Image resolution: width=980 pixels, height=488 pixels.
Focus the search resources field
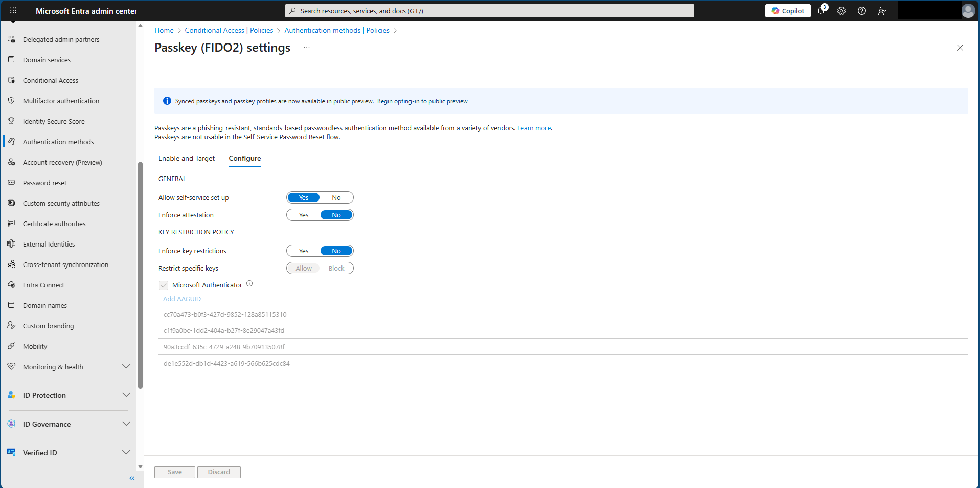490,11
